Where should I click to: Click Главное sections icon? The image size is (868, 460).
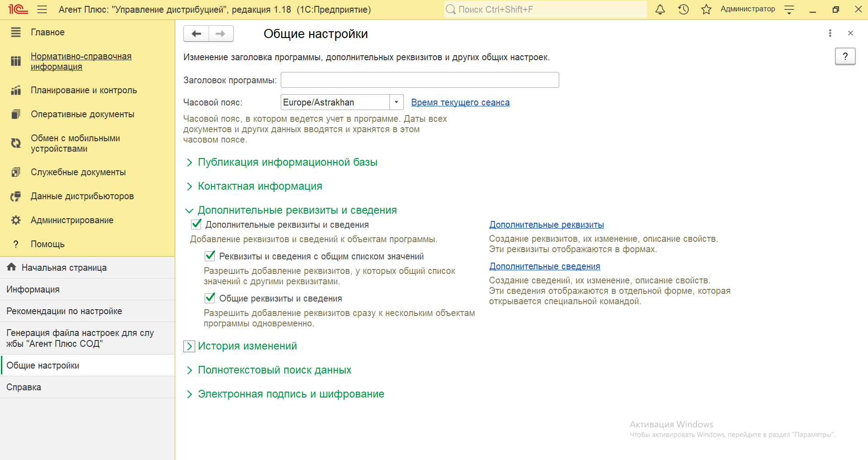pyautogui.click(x=16, y=32)
